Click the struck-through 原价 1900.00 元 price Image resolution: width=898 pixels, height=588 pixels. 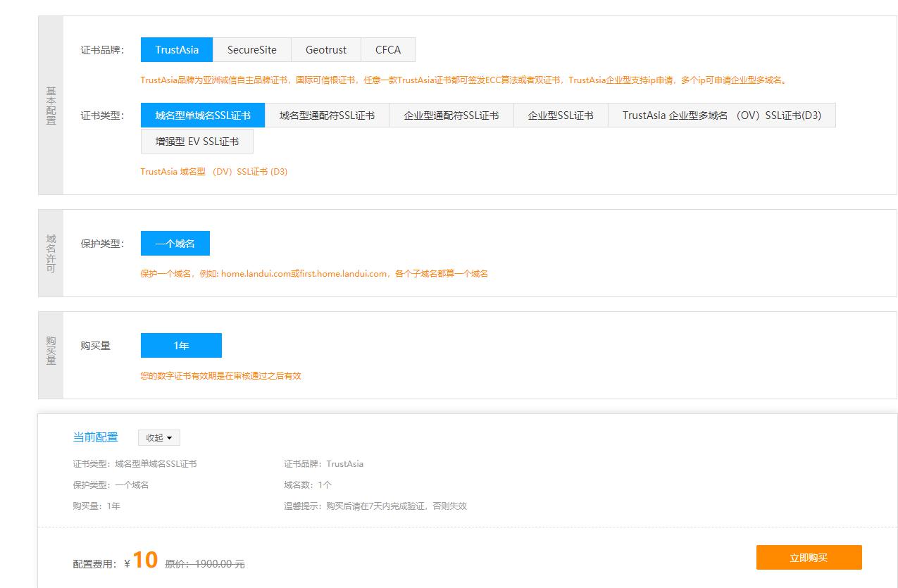click(204, 564)
